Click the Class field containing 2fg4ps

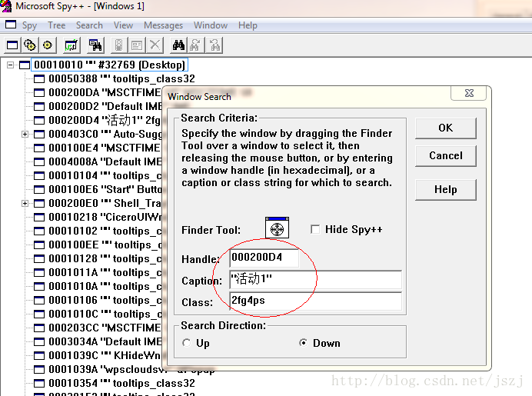315,301
